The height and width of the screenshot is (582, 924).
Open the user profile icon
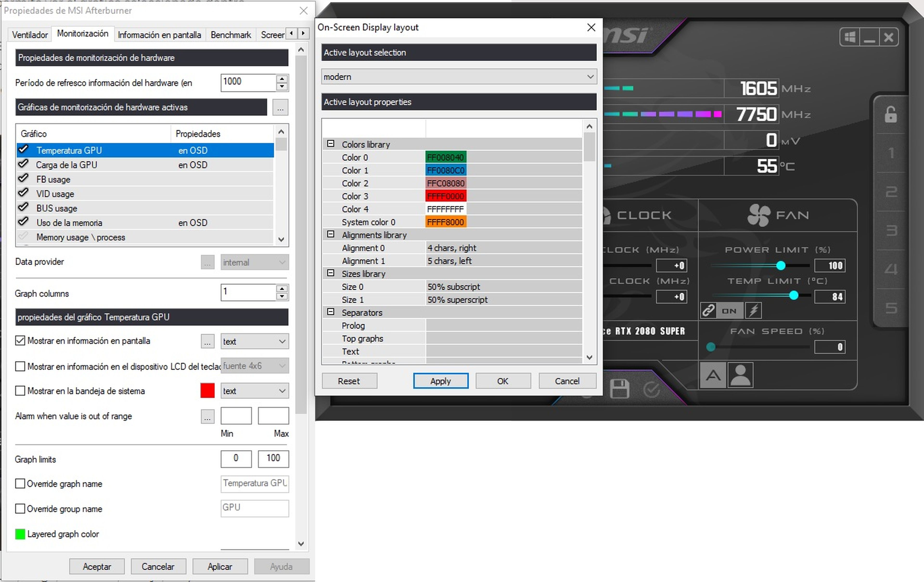pos(740,375)
